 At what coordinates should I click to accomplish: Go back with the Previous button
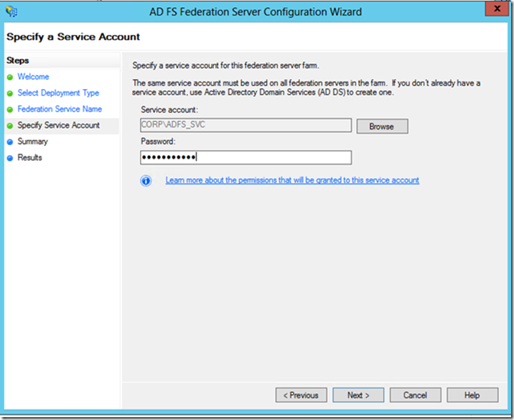click(301, 395)
